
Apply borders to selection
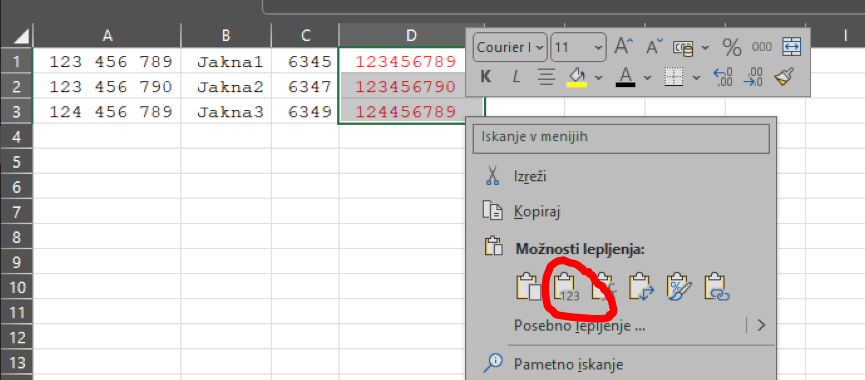point(673,77)
